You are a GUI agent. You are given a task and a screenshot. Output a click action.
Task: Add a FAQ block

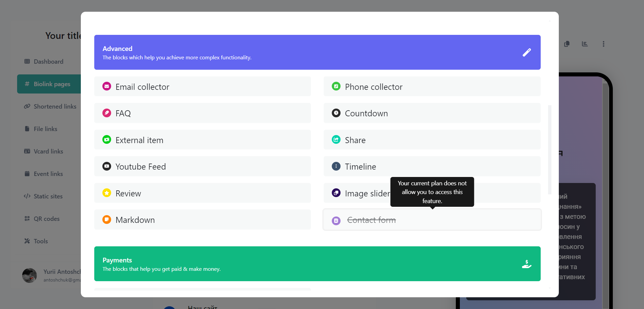click(x=202, y=113)
